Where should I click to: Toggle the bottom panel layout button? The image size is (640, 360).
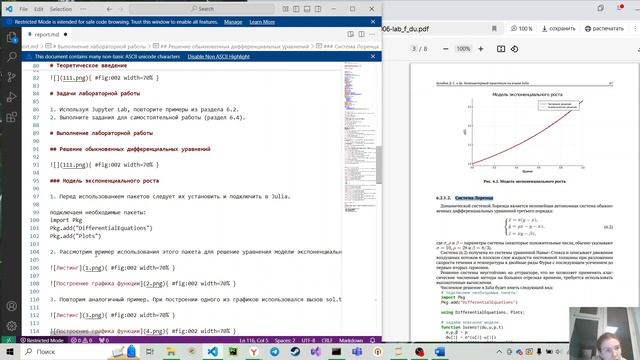point(307,9)
